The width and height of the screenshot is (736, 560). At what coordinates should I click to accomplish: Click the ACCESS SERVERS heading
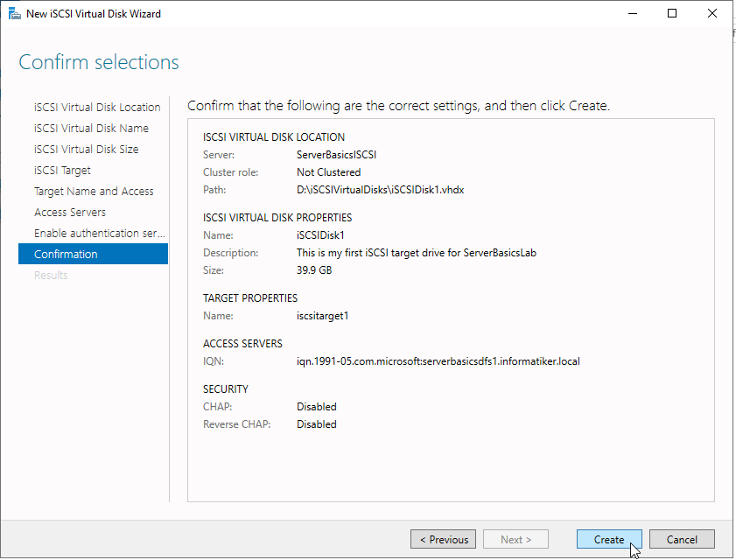pos(242,344)
